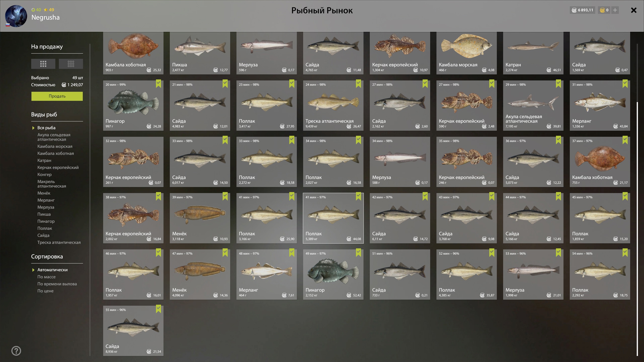Switch to the small grid view icon

[71, 64]
